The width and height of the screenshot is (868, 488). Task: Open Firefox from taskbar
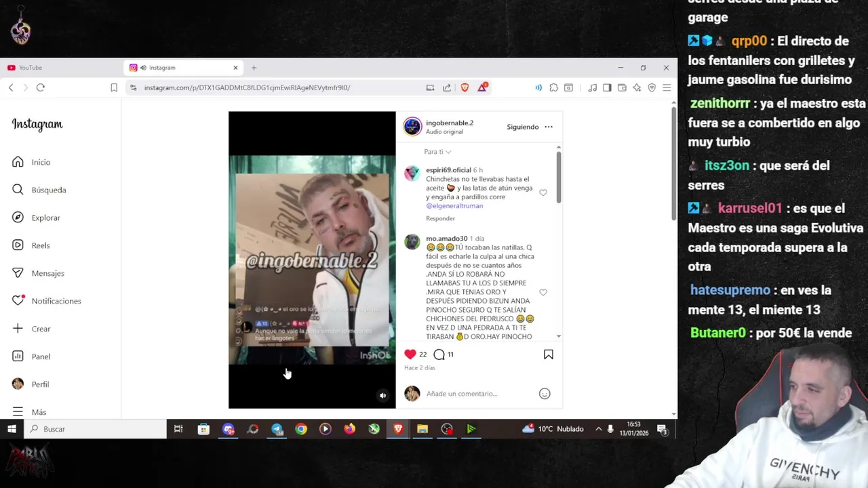pyautogui.click(x=349, y=429)
